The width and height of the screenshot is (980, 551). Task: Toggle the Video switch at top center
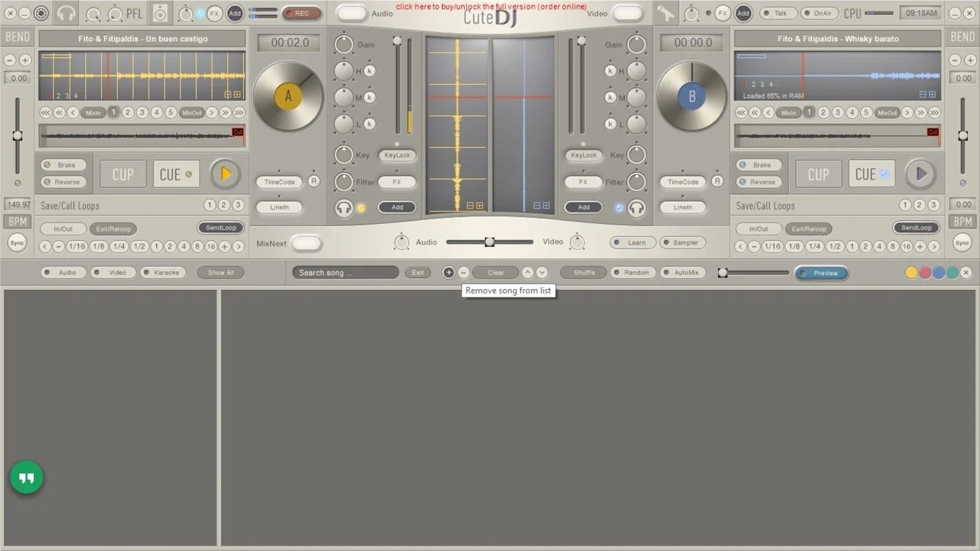pos(627,13)
